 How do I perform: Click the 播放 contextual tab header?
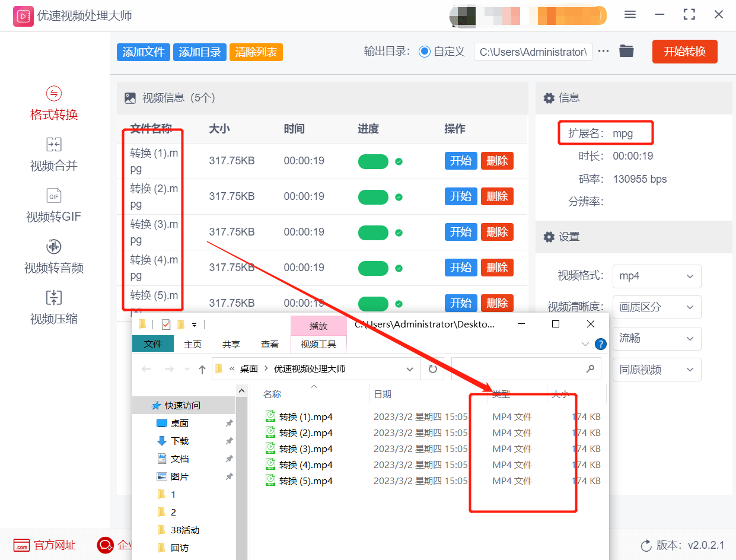318,326
